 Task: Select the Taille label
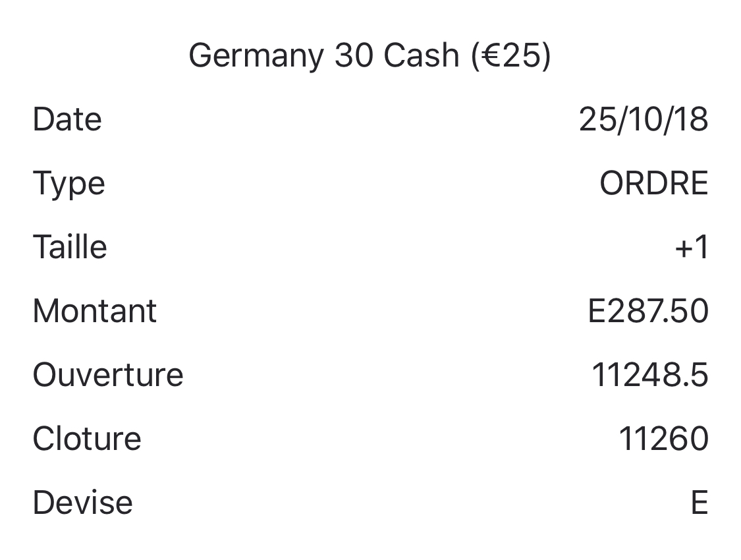point(70,248)
